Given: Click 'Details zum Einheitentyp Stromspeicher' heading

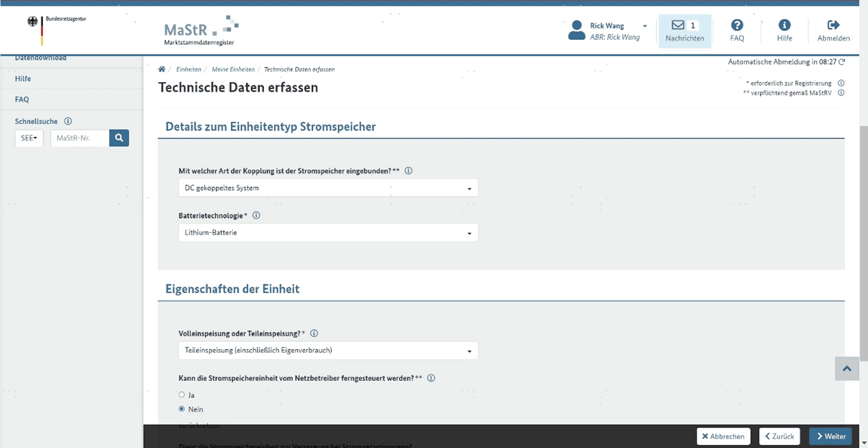Looking at the screenshot, I should click(271, 126).
